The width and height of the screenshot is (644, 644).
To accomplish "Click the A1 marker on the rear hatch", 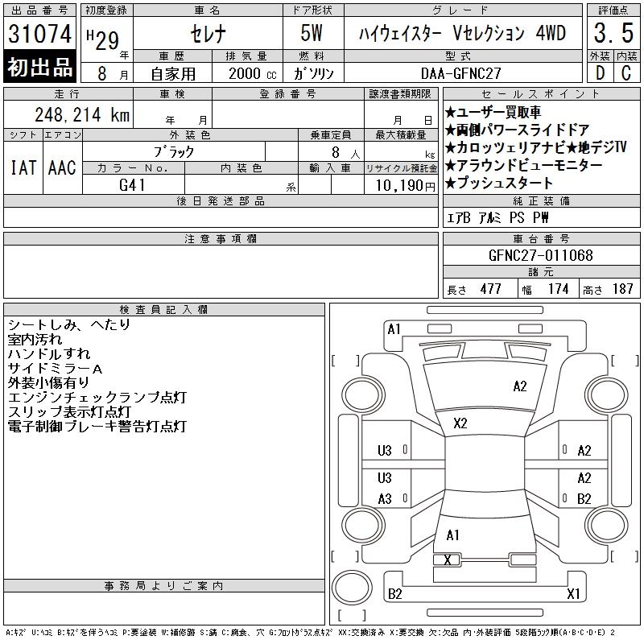I will tap(452, 535).
